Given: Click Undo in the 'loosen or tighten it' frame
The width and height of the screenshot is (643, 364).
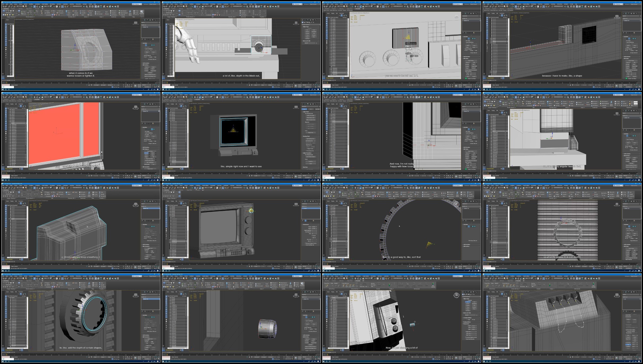Looking at the screenshot, I should point(3,6).
